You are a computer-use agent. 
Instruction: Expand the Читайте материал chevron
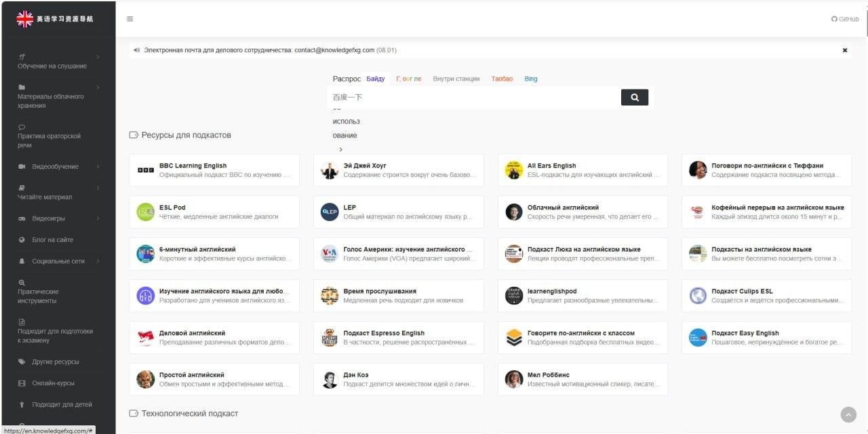(x=98, y=188)
